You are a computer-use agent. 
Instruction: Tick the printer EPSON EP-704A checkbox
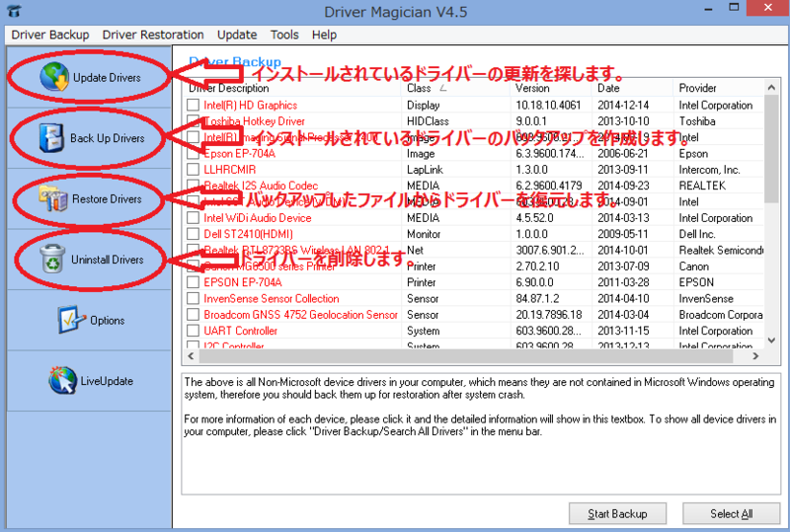193,282
